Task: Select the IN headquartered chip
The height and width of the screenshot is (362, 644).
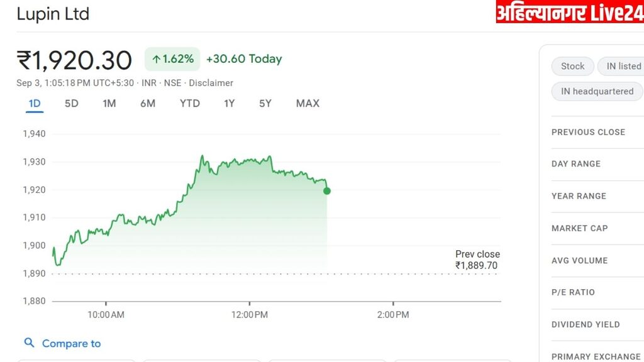Action: click(x=597, y=91)
